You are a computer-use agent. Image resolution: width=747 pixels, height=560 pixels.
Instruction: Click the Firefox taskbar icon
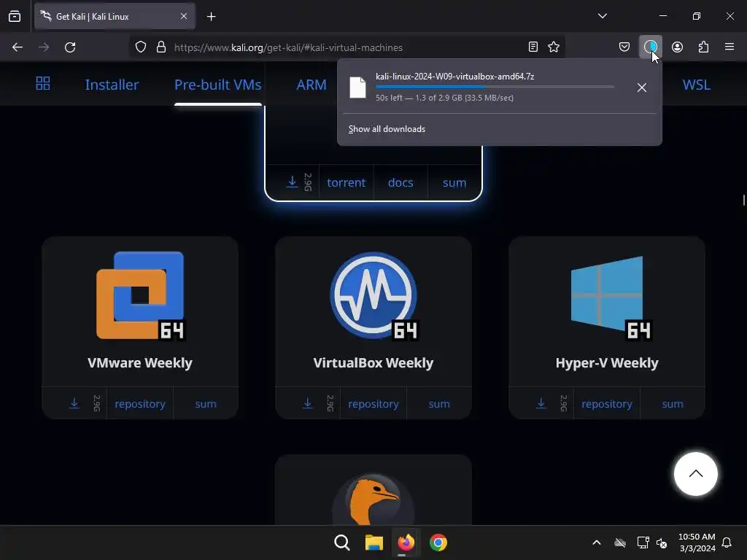point(406,542)
